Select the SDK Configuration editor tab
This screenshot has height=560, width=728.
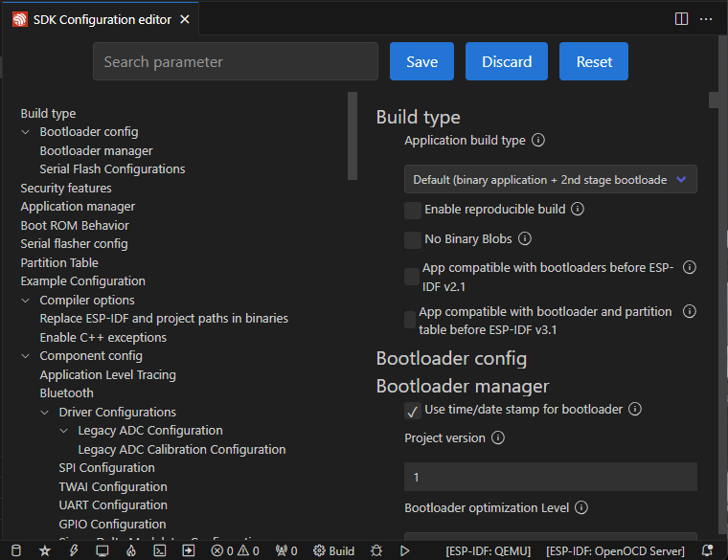[x=102, y=19]
